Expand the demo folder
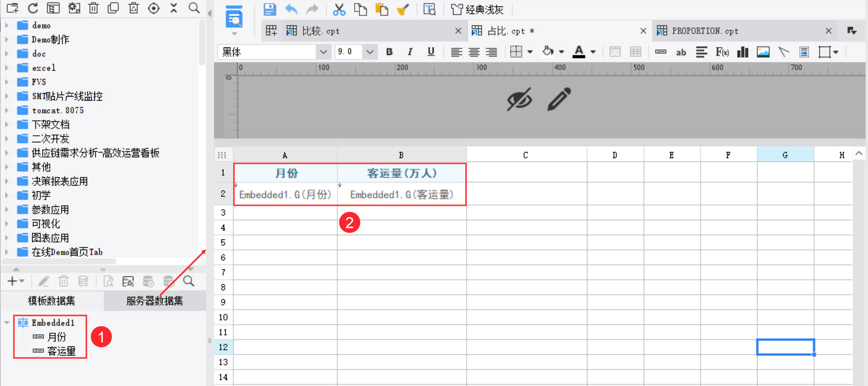Screen dimensions: 868x386 point(7,25)
